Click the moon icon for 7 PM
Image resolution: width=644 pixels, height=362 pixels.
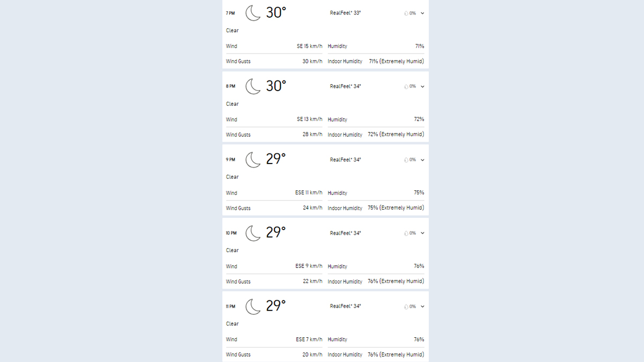253,13
